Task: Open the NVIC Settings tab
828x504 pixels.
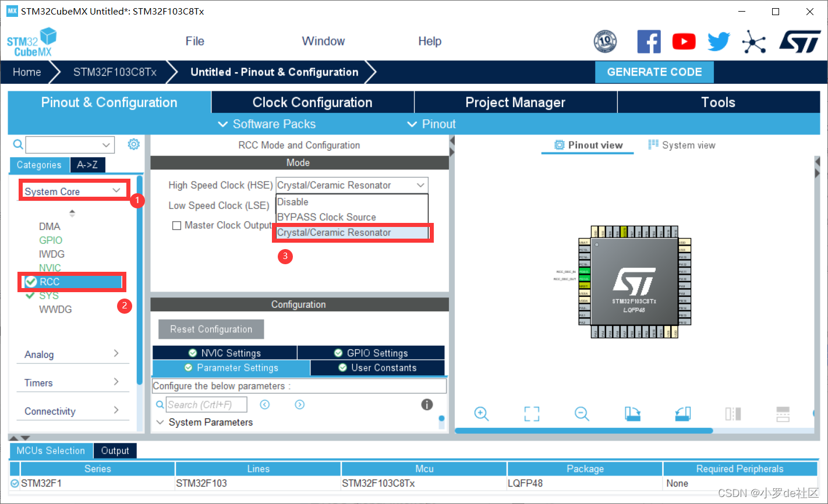Action: point(225,353)
